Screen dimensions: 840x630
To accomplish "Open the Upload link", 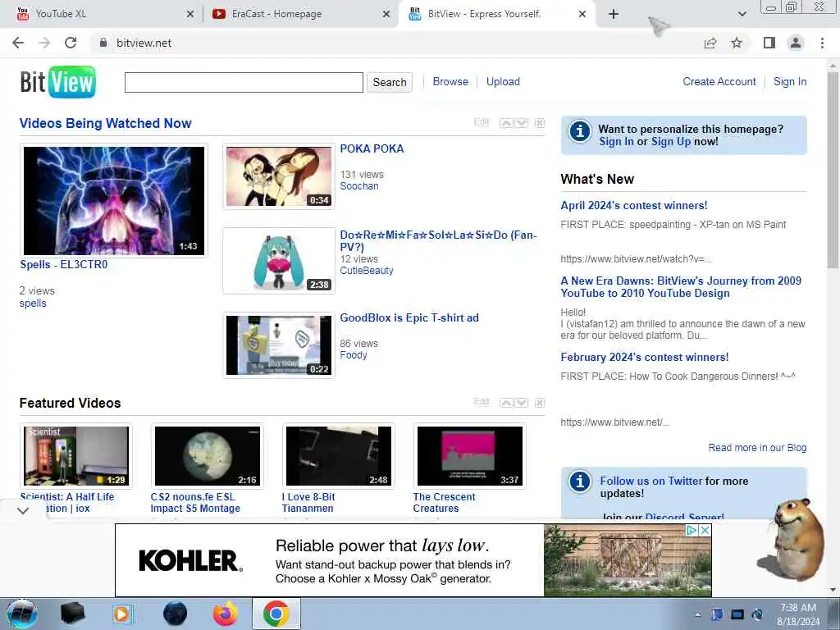I will click(503, 81).
